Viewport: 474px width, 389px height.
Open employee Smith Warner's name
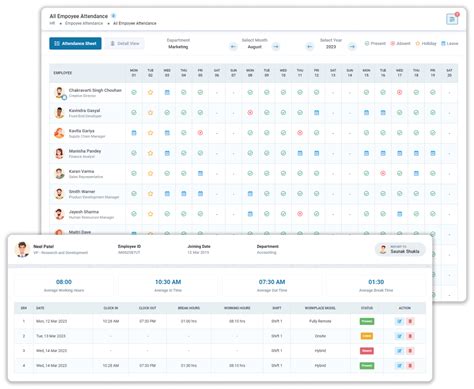(82, 191)
